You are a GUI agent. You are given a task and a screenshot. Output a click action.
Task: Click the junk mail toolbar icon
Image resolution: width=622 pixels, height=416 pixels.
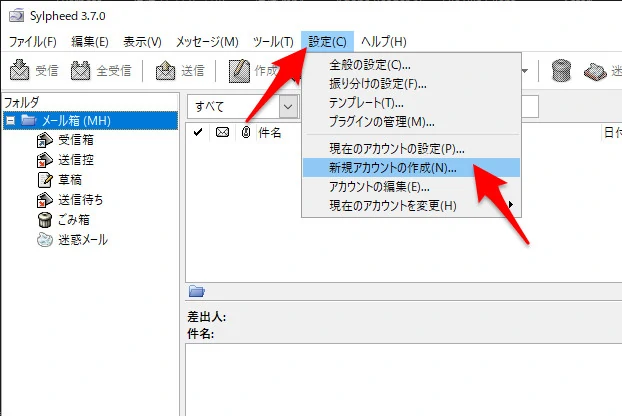(x=595, y=71)
